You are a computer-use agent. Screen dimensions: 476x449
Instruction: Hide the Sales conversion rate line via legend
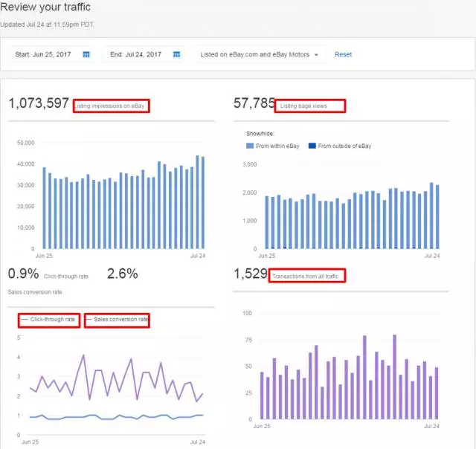coord(118,320)
